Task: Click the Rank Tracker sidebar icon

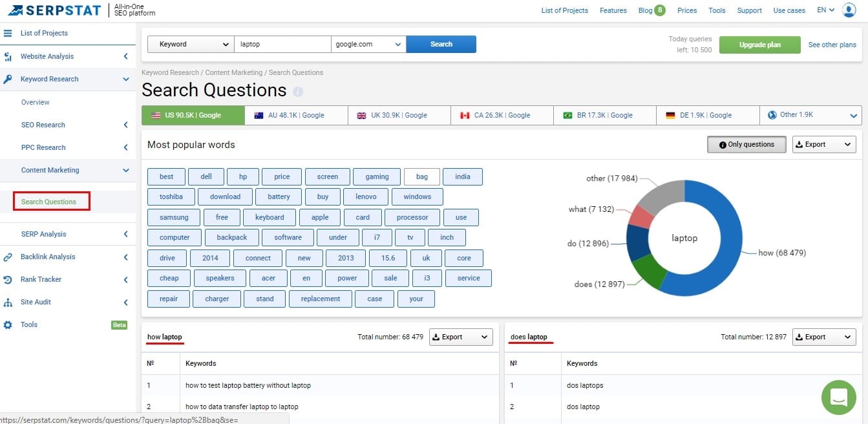Action: (x=8, y=279)
